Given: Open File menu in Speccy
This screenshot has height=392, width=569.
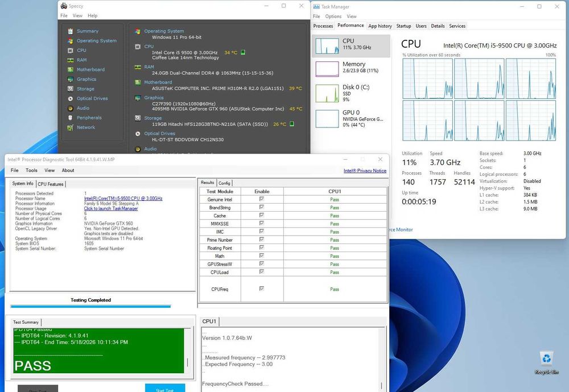Looking at the screenshot, I should click(64, 15).
